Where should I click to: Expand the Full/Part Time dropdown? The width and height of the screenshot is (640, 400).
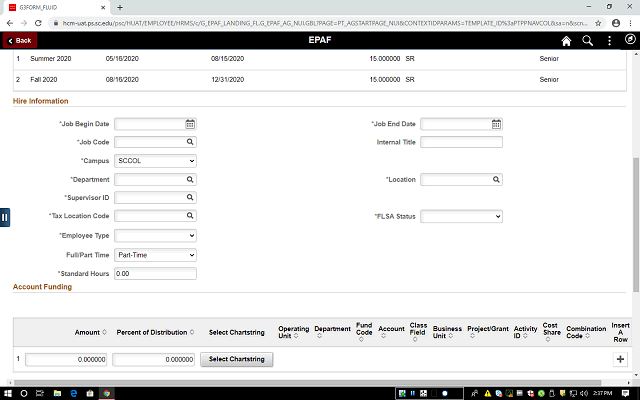pyautogui.click(x=155, y=255)
